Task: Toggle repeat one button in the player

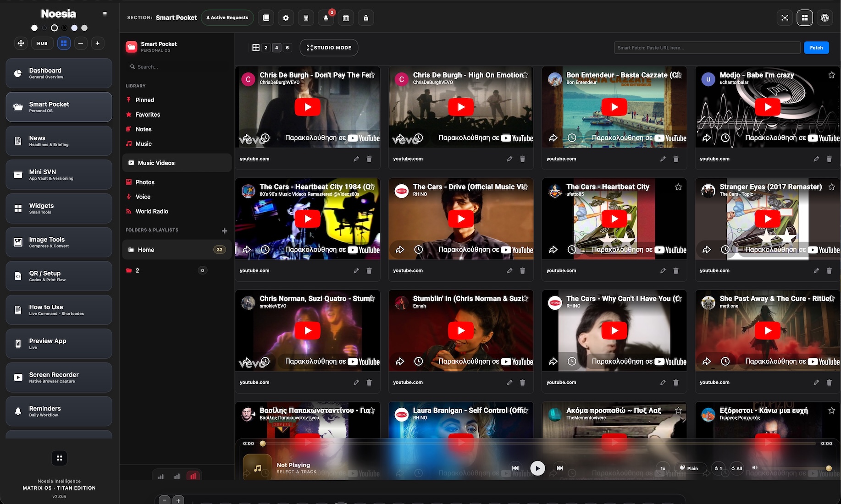Action: point(718,468)
